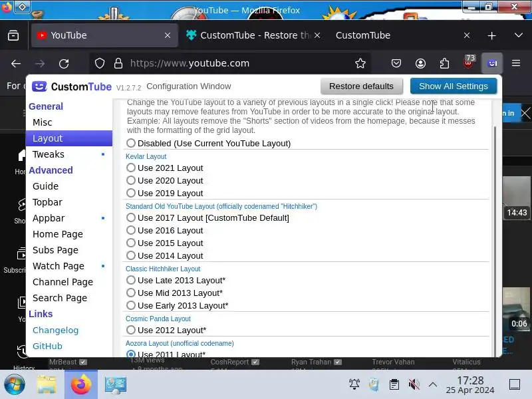Image resolution: width=532 pixels, height=399 pixels.
Task: Open the Misc settings section
Action: [x=69, y=122]
